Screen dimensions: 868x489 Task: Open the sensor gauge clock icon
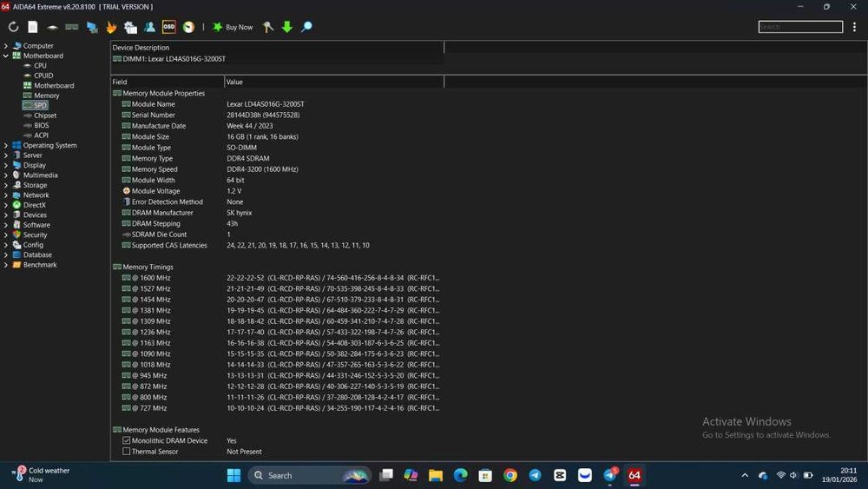pos(188,27)
